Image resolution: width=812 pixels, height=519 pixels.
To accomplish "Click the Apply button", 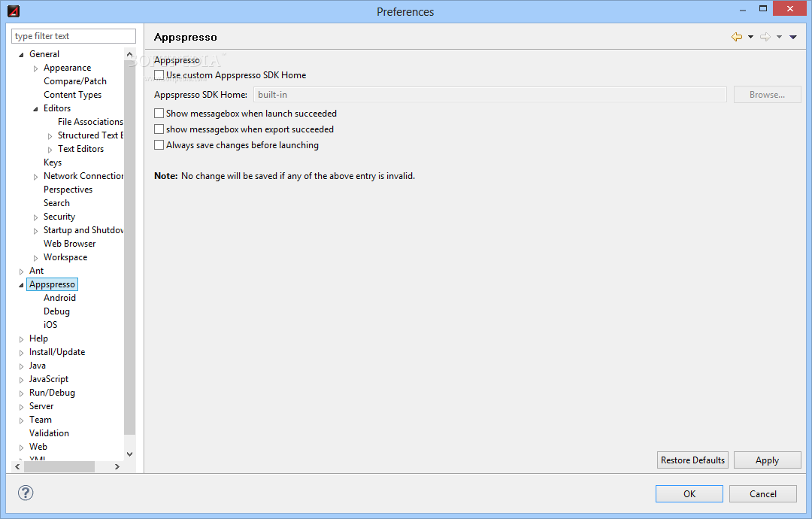I will tap(767, 460).
